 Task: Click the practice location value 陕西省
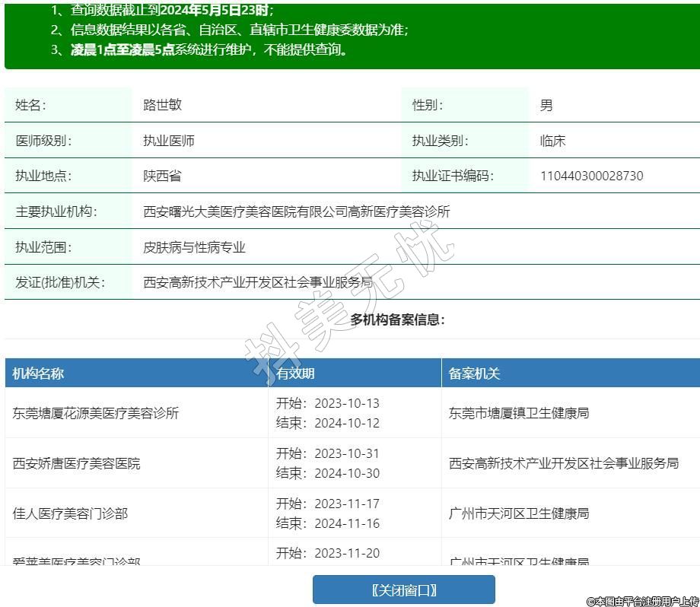coord(162,176)
